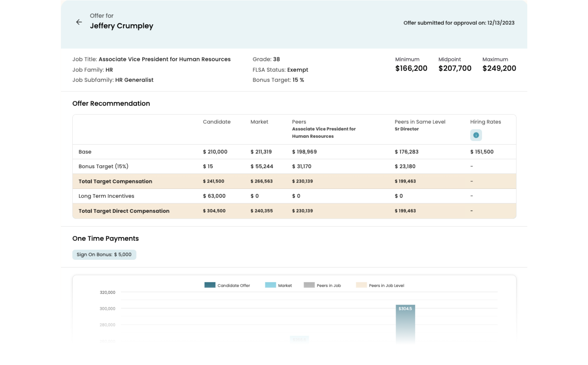
Task: Toggle Peers in Job Level legend swatch
Action: 361,285
